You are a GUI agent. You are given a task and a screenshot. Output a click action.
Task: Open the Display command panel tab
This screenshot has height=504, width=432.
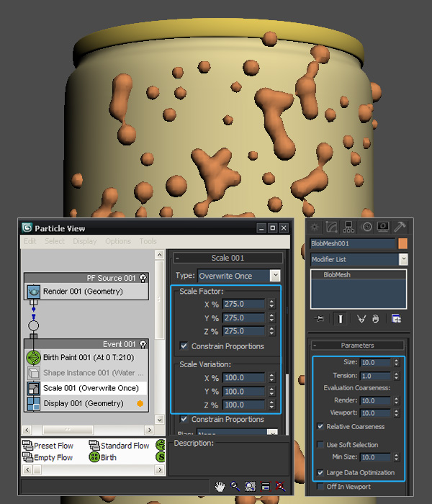[x=383, y=227]
